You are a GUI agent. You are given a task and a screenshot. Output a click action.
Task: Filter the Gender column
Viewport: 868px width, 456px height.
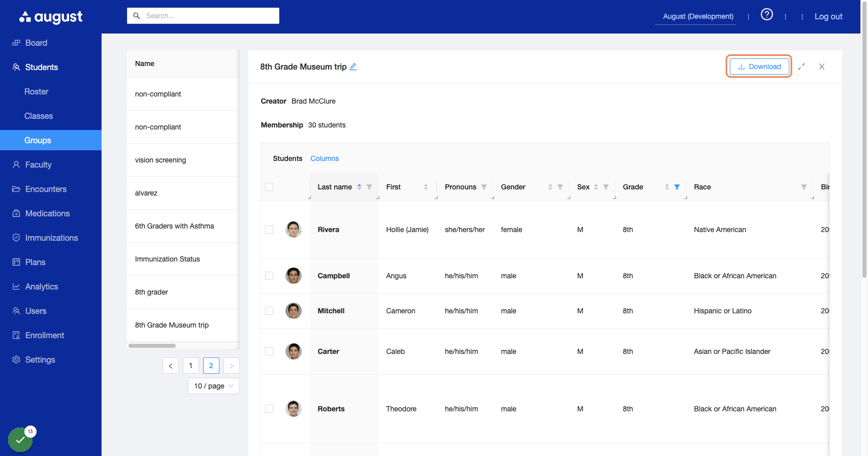(560, 187)
